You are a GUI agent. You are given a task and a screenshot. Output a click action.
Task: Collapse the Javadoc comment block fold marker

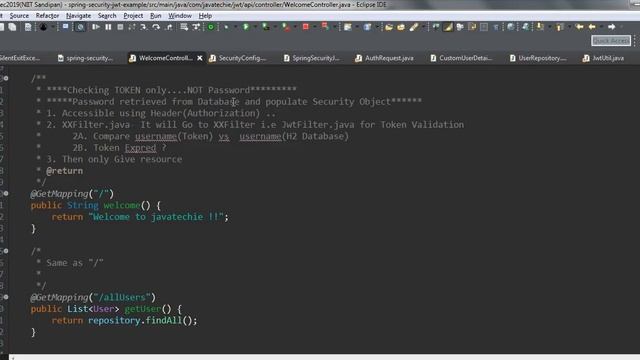(6, 78)
